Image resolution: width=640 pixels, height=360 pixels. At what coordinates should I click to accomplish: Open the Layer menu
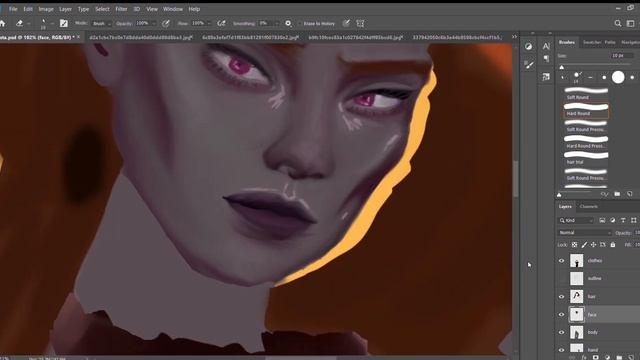(65, 9)
